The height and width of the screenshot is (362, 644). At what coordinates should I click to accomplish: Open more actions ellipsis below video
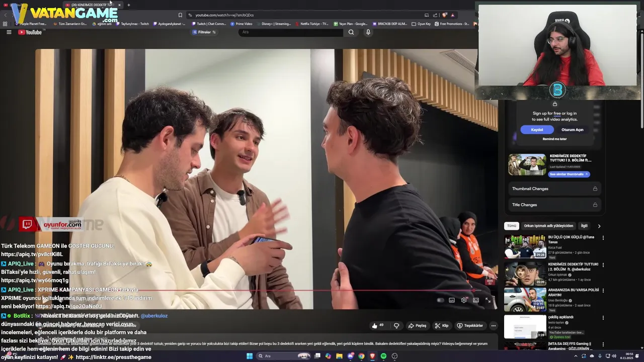pyautogui.click(x=493, y=326)
